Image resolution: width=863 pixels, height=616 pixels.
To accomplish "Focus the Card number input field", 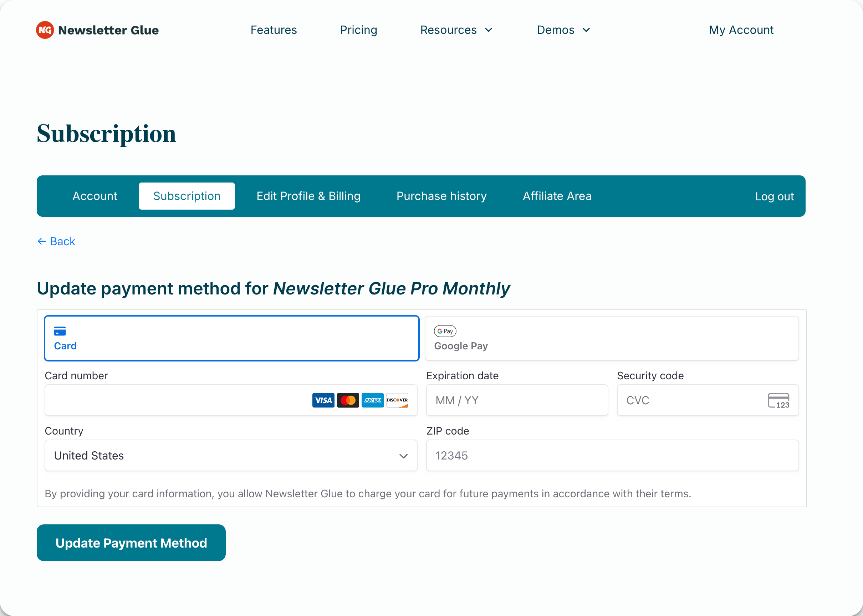I will point(231,400).
